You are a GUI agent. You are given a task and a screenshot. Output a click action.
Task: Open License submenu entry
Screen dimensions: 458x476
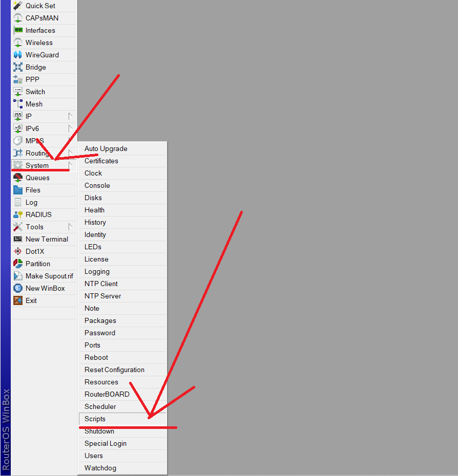pyautogui.click(x=123, y=259)
